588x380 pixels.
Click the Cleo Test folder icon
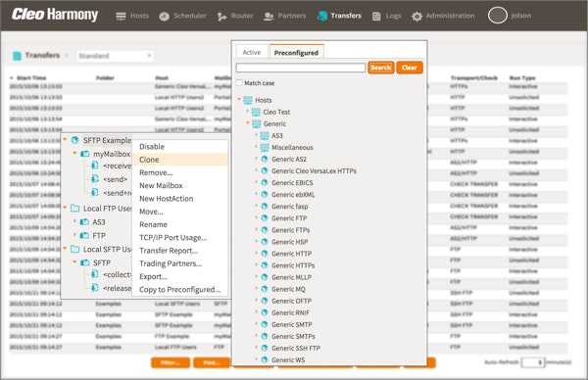[256, 112]
